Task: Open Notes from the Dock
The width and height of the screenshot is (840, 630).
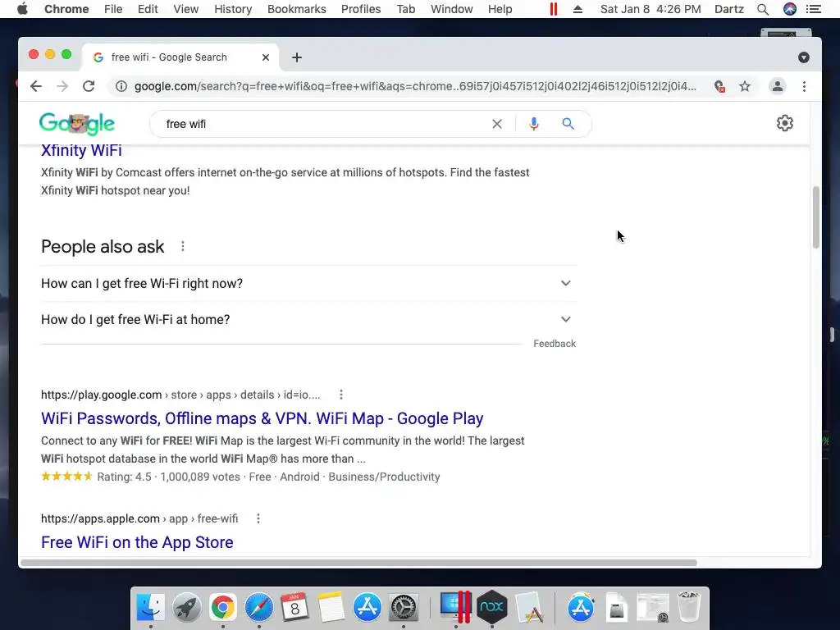Action: point(331,608)
